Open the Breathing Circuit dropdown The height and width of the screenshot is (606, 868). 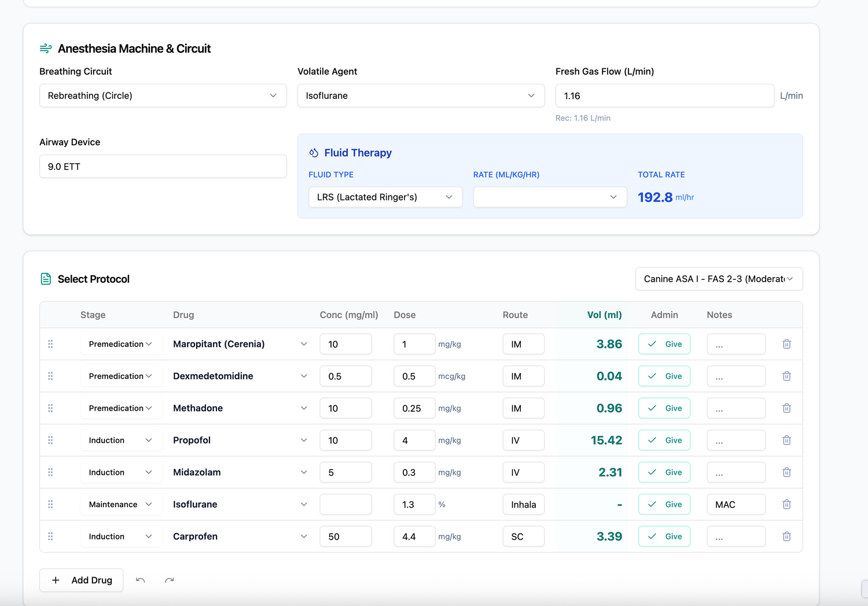(163, 95)
